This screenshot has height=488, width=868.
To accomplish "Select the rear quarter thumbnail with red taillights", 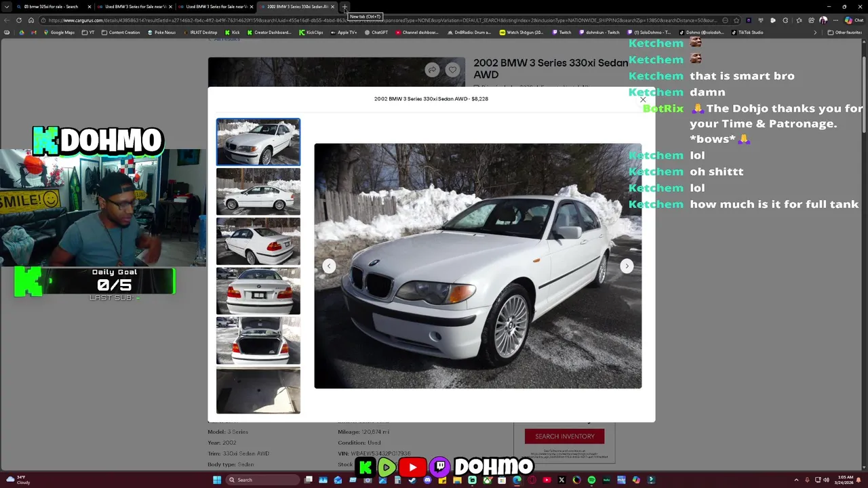I will [x=258, y=241].
